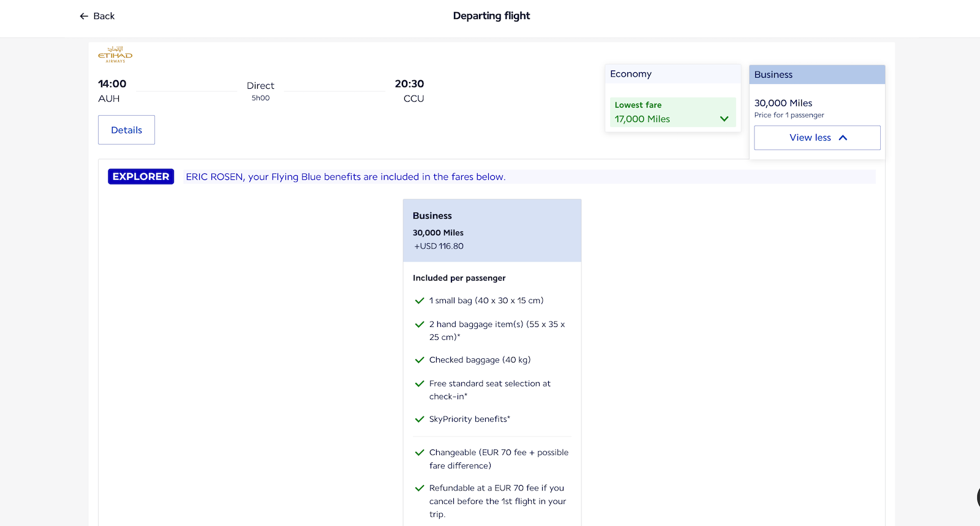Select the Business 30,000 Miles fare card
The height and width of the screenshot is (526, 980).
click(x=492, y=230)
